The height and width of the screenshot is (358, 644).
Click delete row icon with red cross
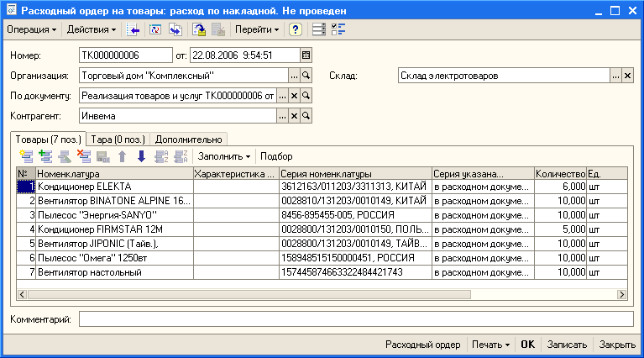[84, 156]
